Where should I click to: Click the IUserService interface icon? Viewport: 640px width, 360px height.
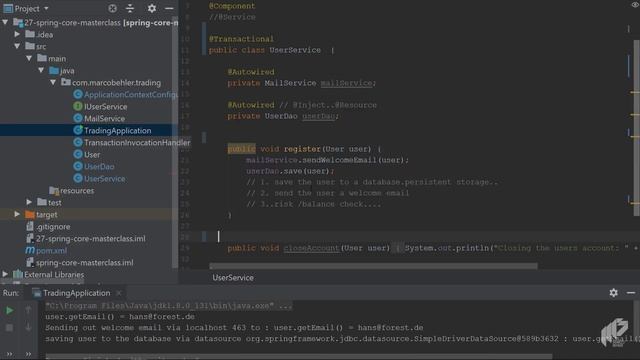click(78, 107)
